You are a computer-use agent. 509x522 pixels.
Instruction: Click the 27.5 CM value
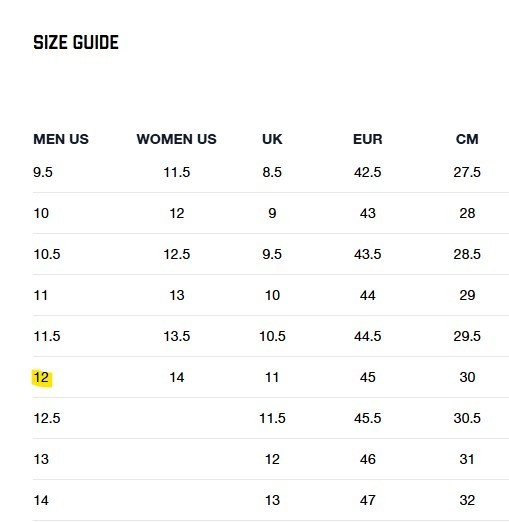tap(467, 172)
